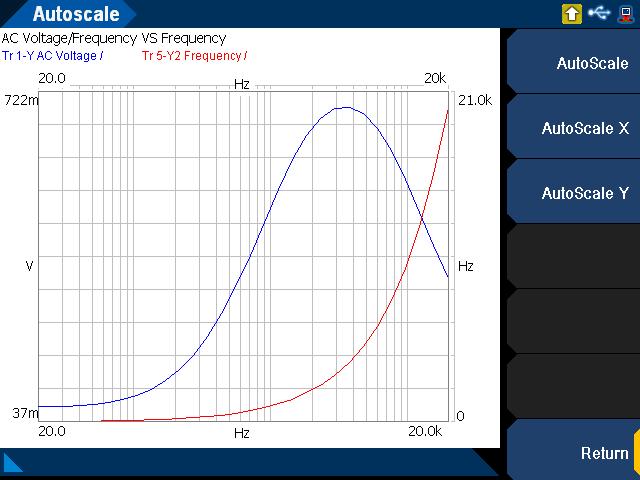Image resolution: width=640 pixels, height=480 pixels.
Task: Click the 722m Y-axis maximum value
Action: pyautogui.click(x=21, y=100)
